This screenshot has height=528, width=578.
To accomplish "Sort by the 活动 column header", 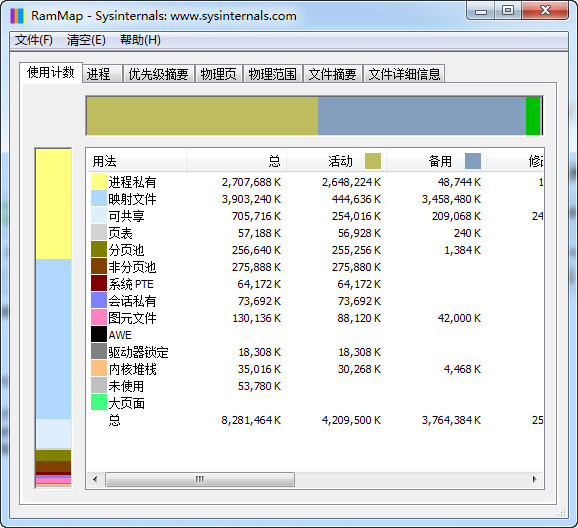I will tap(336, 161).
